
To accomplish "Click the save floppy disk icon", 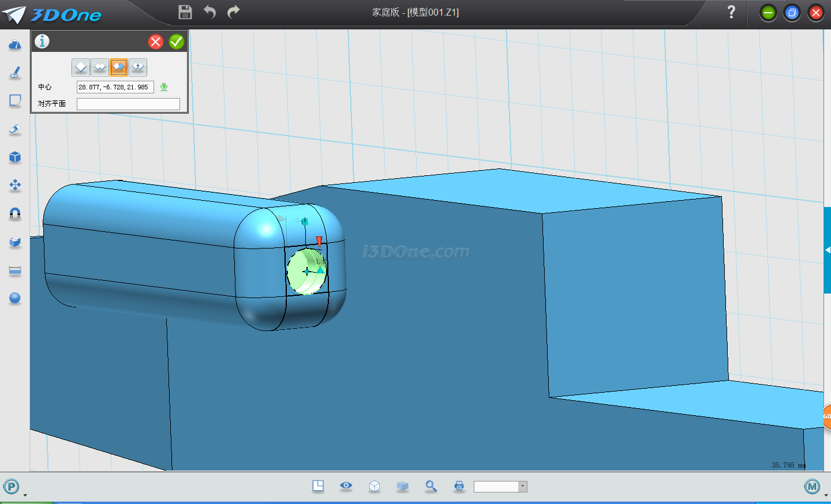I will 185,12.
